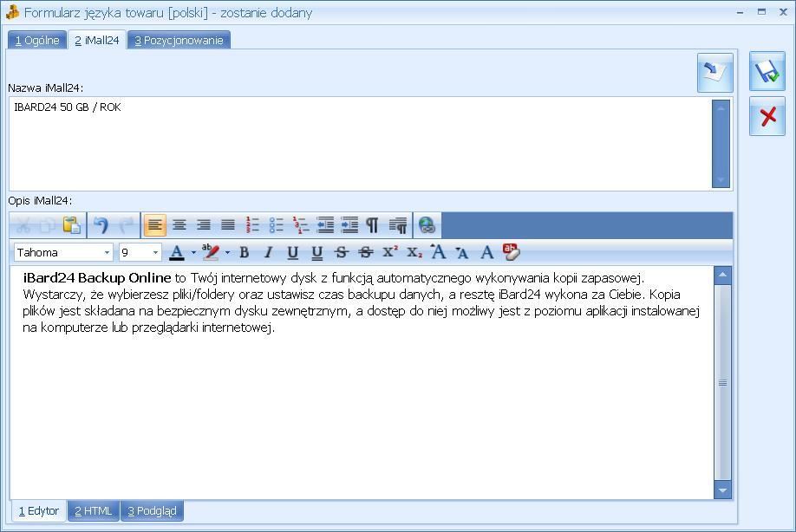Shrink the font size

462,252
